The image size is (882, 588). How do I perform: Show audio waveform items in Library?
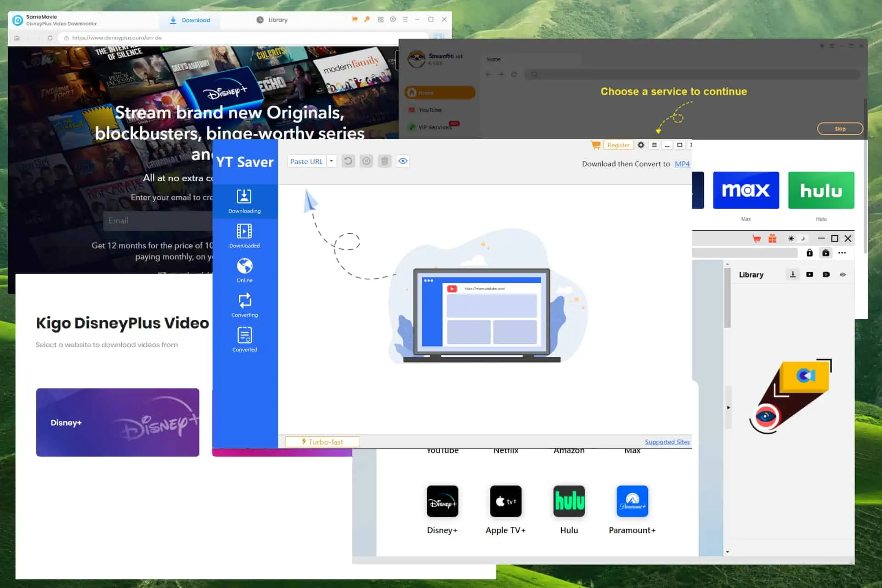point(842,274)
